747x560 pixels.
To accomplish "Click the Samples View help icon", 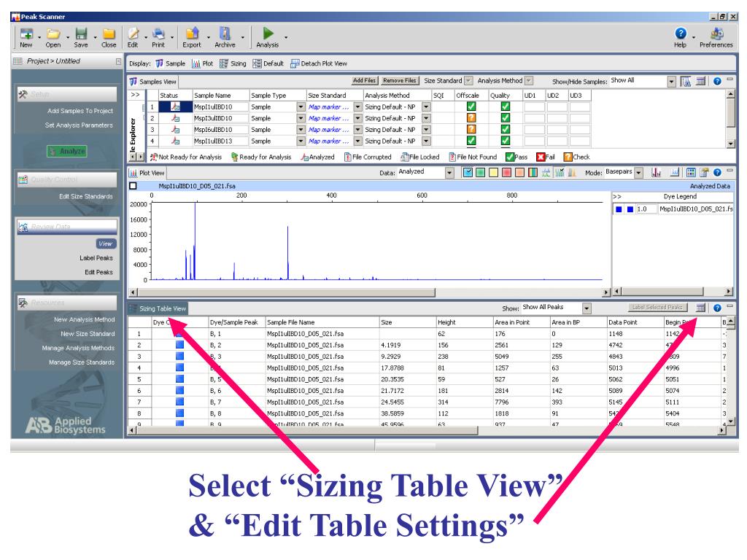I will (x=718, y=82).
